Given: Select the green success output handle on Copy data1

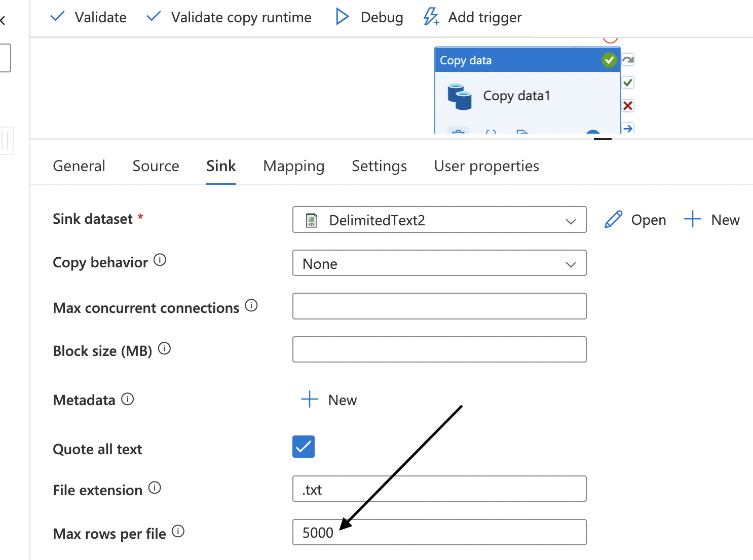Looking at the screenshot, I should 627,82.
